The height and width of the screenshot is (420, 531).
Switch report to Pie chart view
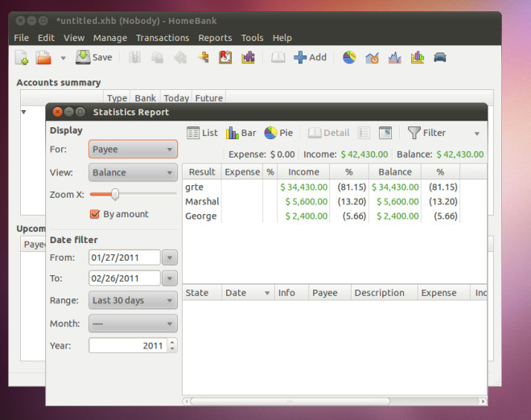(278, 133)
